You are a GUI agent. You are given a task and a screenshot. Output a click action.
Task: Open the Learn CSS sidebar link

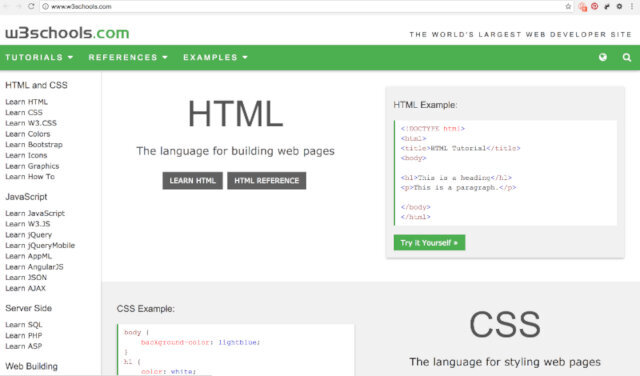(x=24, y=112)
